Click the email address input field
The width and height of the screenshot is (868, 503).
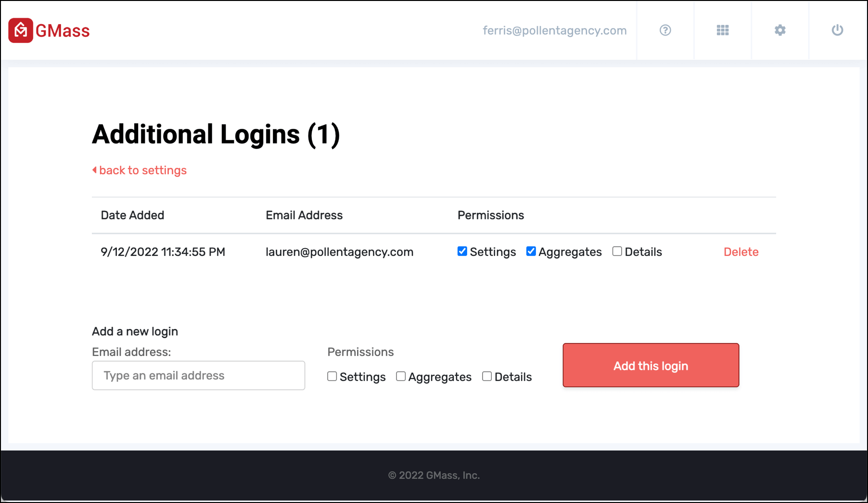[198, 376]
